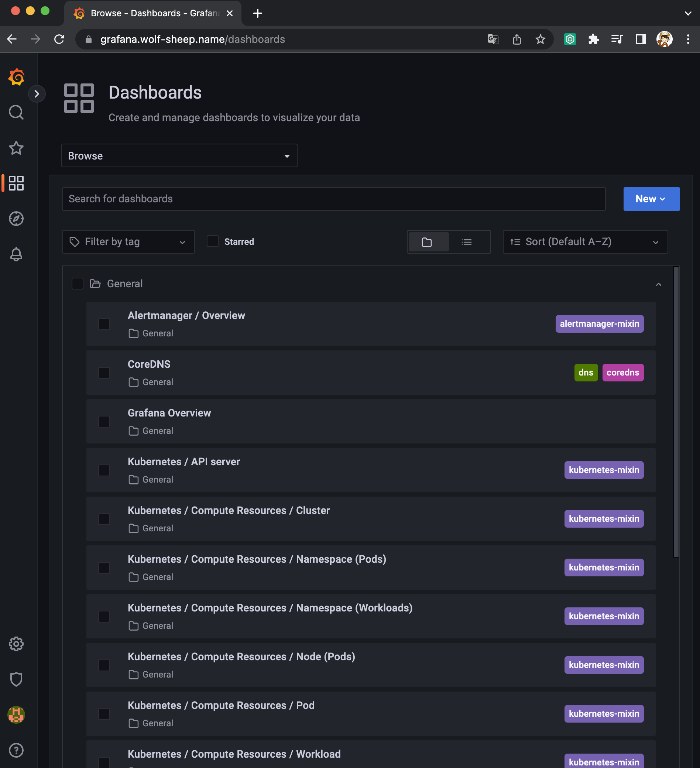Screen dimensions: 700x768
Task: Switch to list view layout
Action: 467,242
